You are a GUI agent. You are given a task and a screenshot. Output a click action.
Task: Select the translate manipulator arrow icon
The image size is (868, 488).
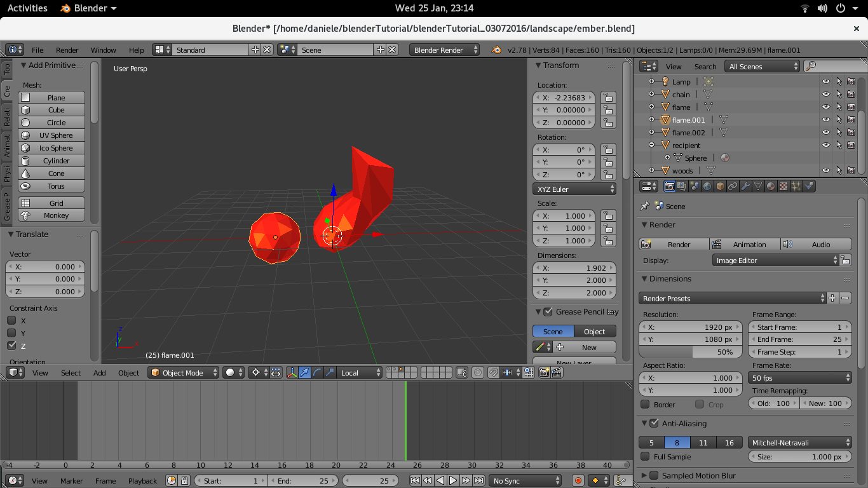[305, 373]
